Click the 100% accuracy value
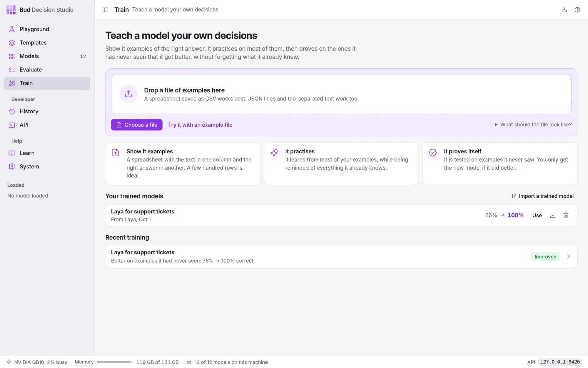 pyautogui.click(x=515, y=215)
